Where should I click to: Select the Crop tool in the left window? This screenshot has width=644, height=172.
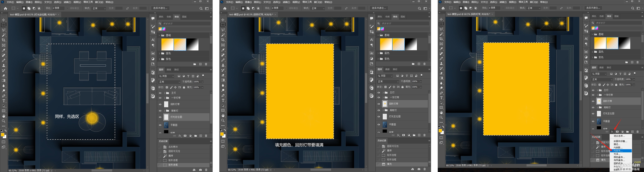[4, 40]
